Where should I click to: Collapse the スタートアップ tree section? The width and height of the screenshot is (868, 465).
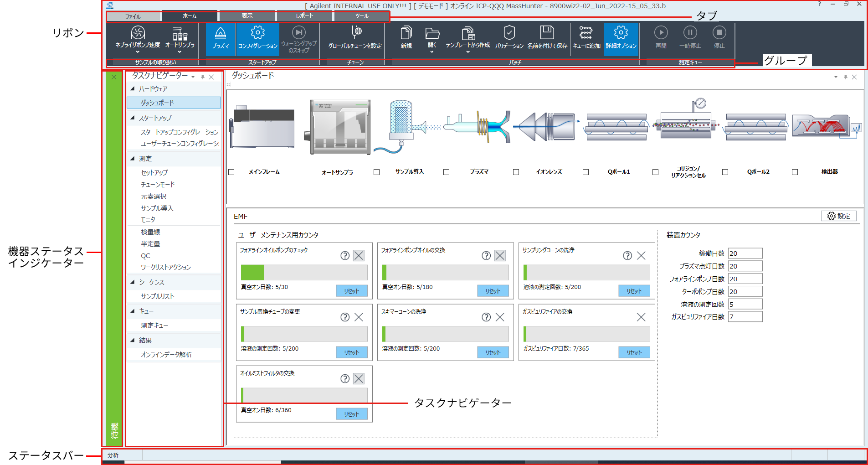tap(133, 118)
